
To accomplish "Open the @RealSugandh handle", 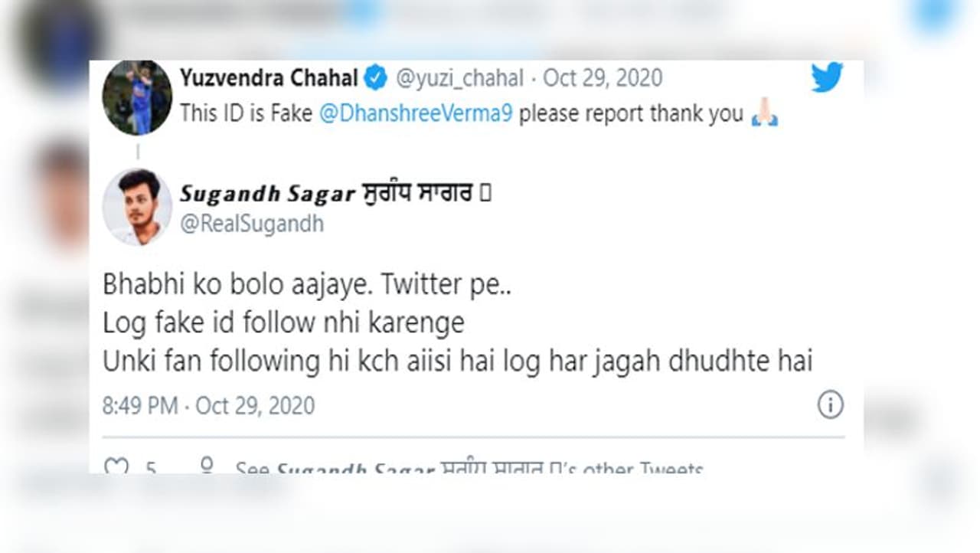I will 252,224.
